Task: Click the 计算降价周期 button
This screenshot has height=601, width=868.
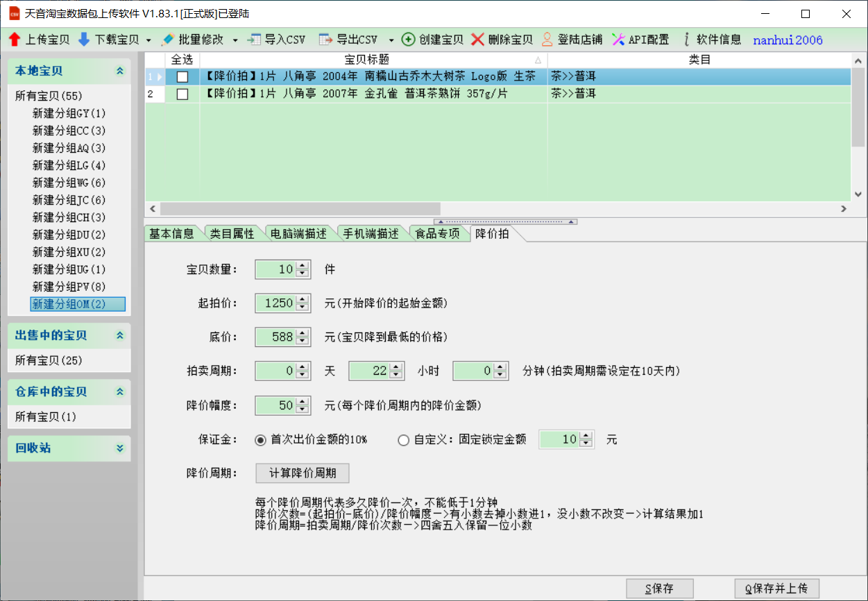Action: pos(303,473)
